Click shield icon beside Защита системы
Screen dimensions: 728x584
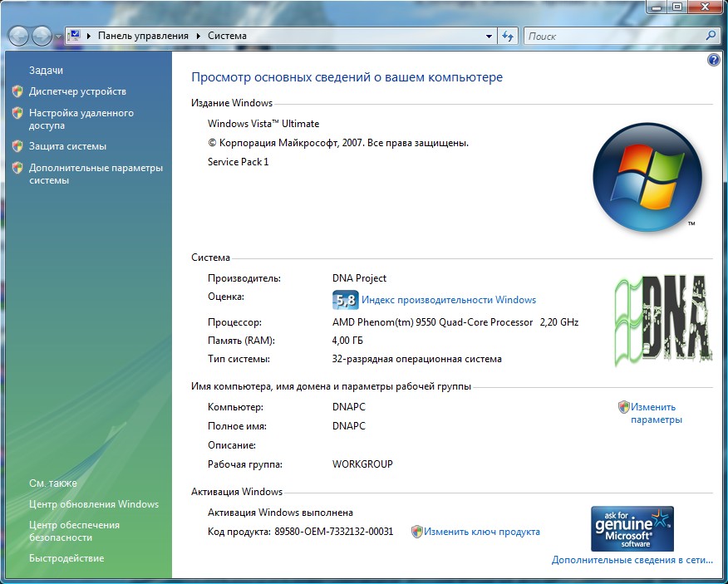pyautogui.click(x=17, y=146)
